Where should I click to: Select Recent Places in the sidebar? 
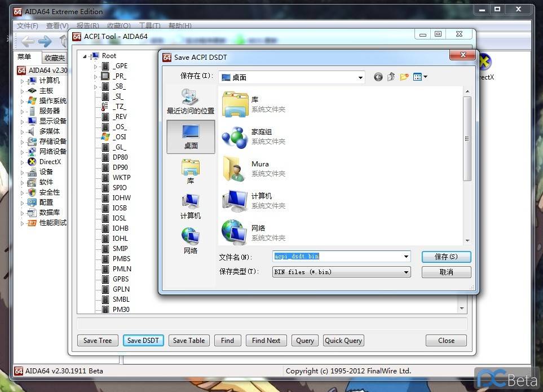pos(191,102)
